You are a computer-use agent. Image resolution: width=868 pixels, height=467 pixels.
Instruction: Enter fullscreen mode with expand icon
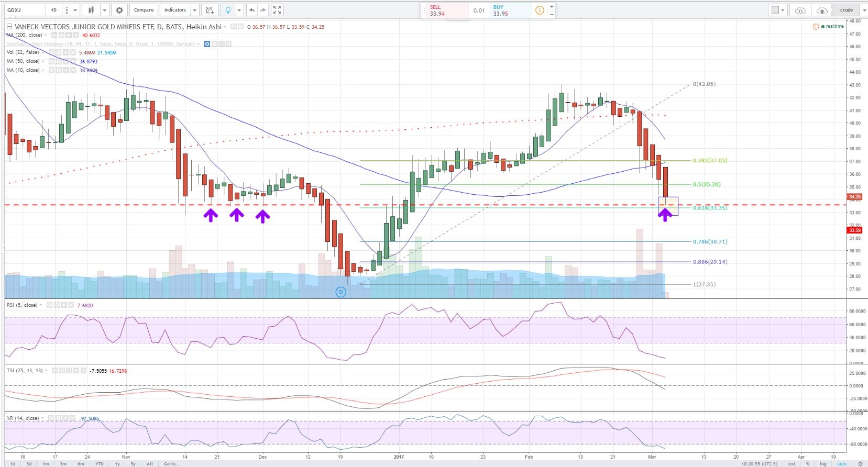click(x=278, y=10)
